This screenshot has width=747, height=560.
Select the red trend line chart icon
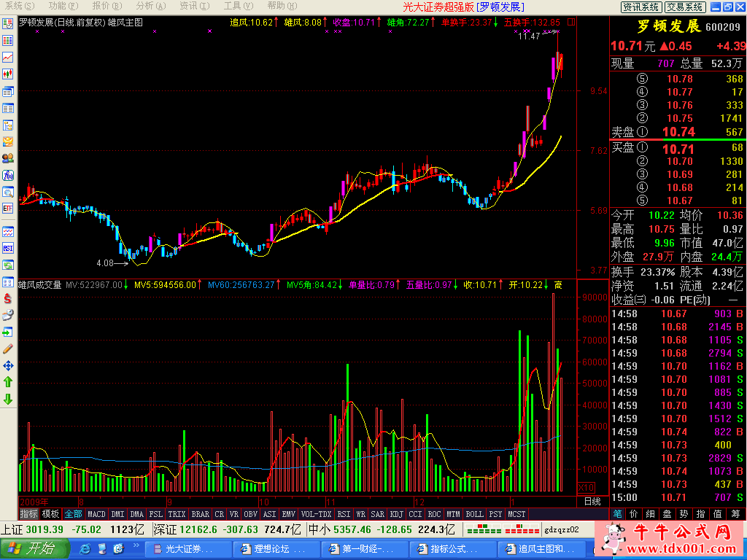(x=7, y=57)
